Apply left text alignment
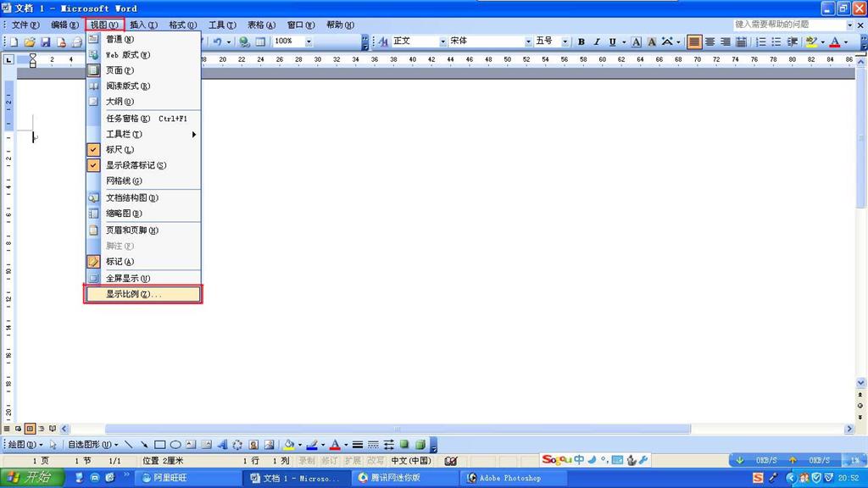The width and height of the screenshot is (868, 488). click(x=694, y=42)
